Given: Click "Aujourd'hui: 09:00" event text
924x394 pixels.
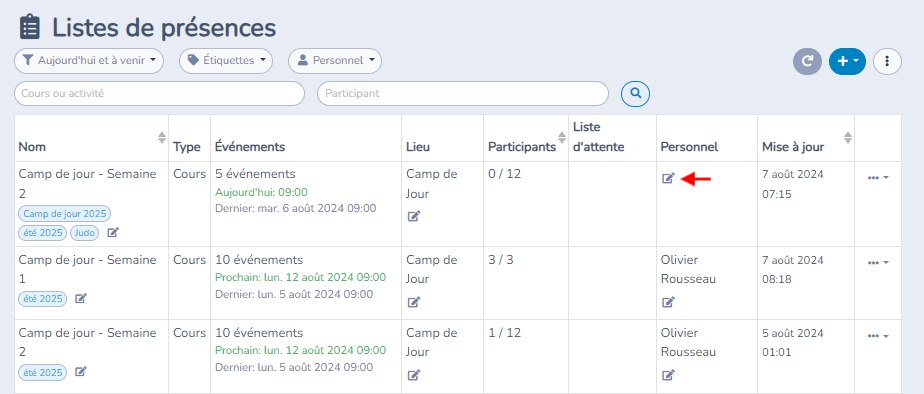Looking at the screenshot, I should point(261,193).
